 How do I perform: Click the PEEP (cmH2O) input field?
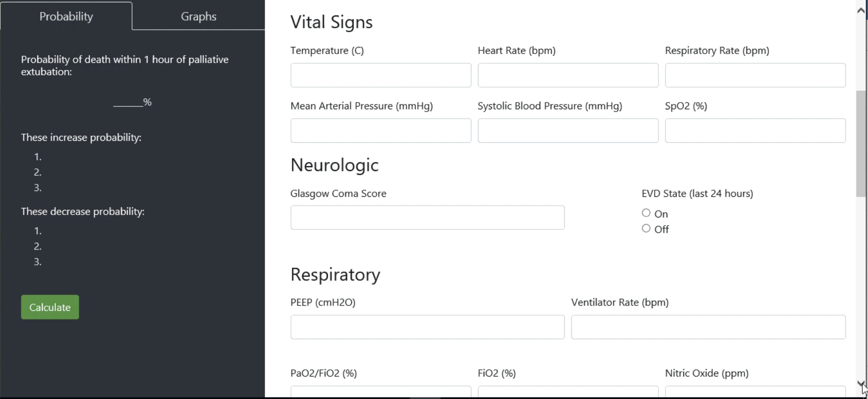point(427,327)
